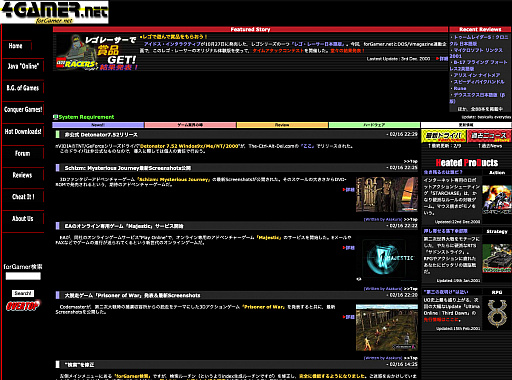Select the Cheat It! menu entry
The image size is (512, 380).
tap(23, 197)
